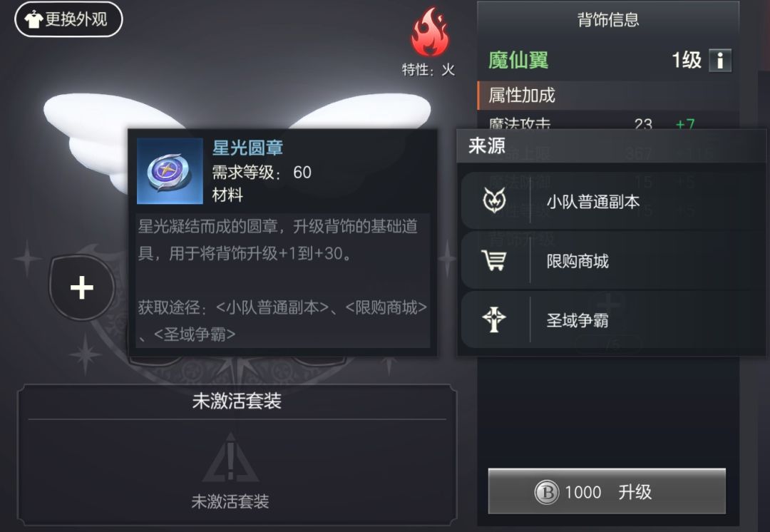Open the info icon beside 1级
The height and width of the screenshot is (532, 770).
[x=720, y=61]
